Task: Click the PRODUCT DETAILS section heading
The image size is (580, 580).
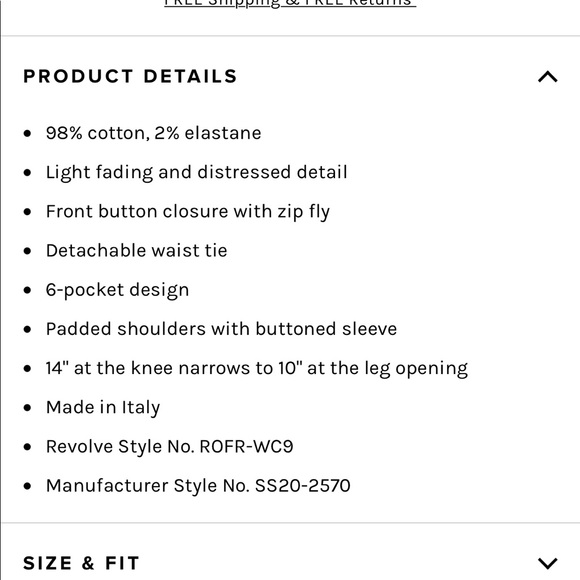Action: [x=130, y=76]
